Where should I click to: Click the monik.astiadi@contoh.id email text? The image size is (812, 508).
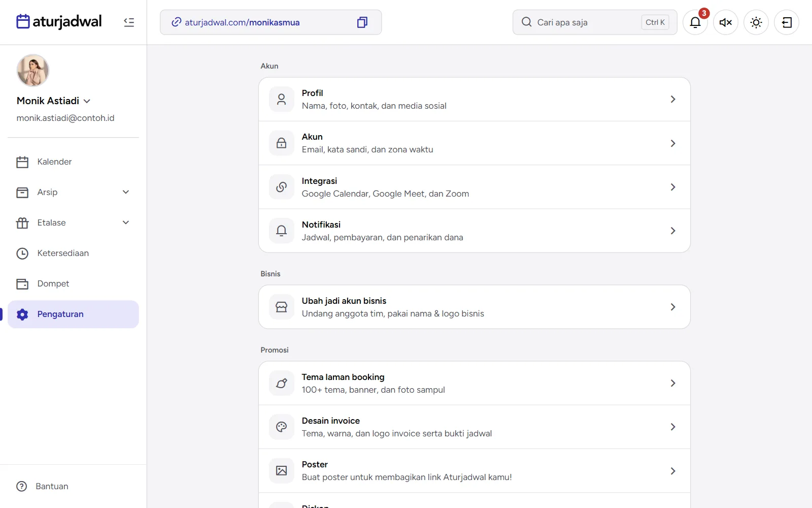65,118
